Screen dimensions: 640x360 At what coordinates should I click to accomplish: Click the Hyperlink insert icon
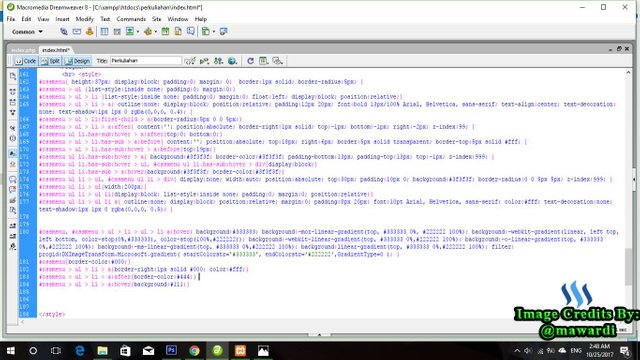pyautogui.click(x=64, y=31)
